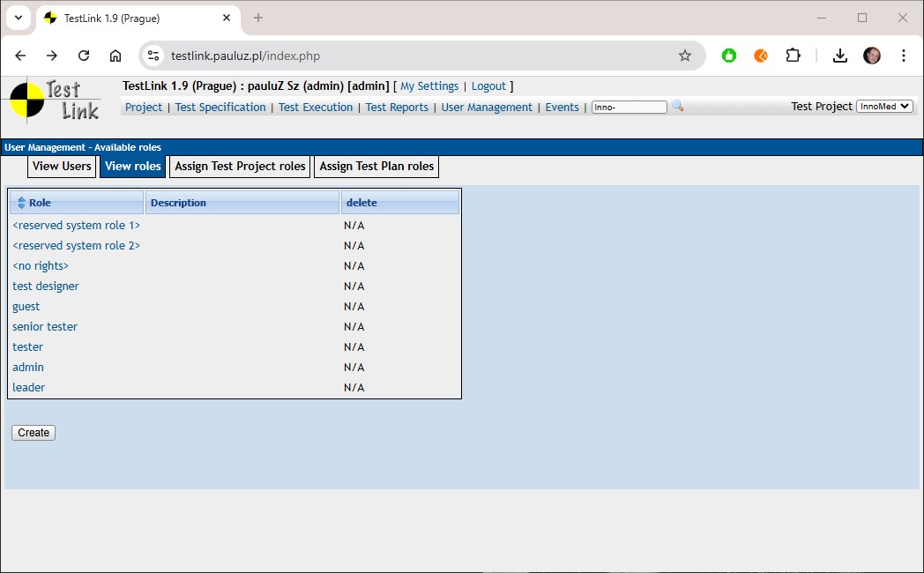Click the TestLink logo image
Screen dimensions: 924x573
pyautogui.click(x=55, y=100)
